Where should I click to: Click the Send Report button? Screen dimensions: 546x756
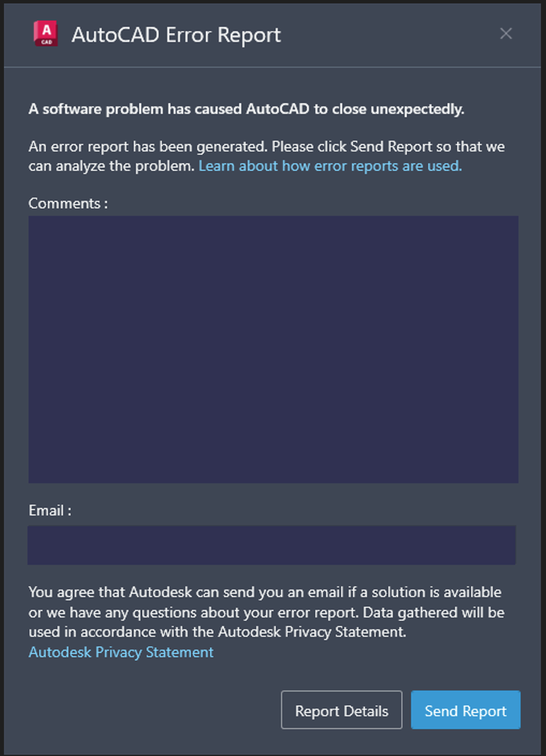point(465,710)
